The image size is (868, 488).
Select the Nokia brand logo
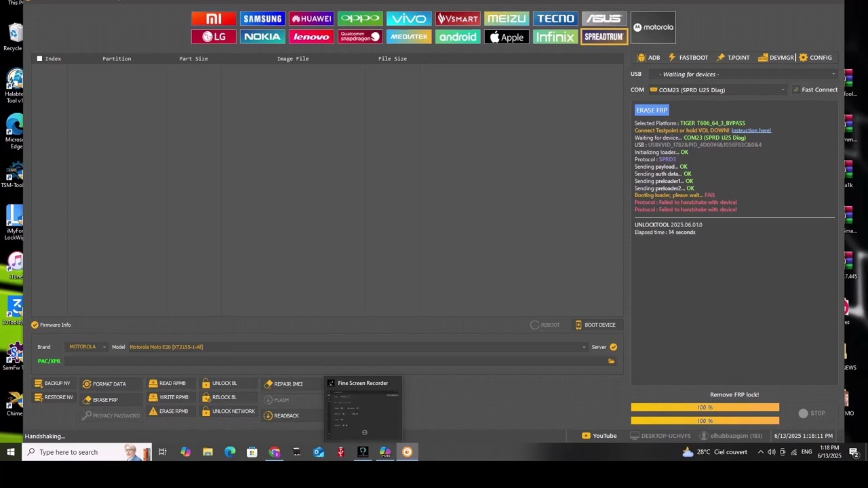click(x=262, y=37)
